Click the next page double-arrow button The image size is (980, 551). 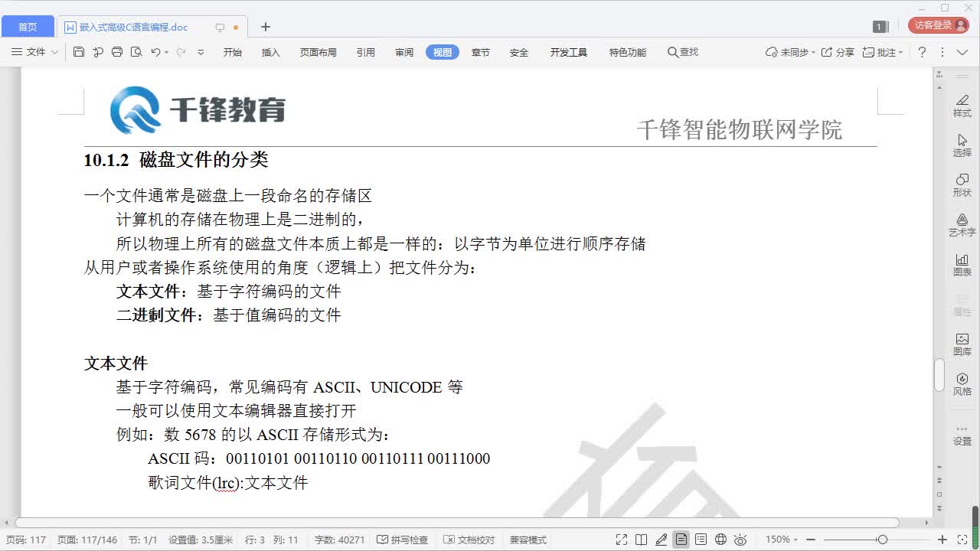pyautogui.click(x=939, y=507)
